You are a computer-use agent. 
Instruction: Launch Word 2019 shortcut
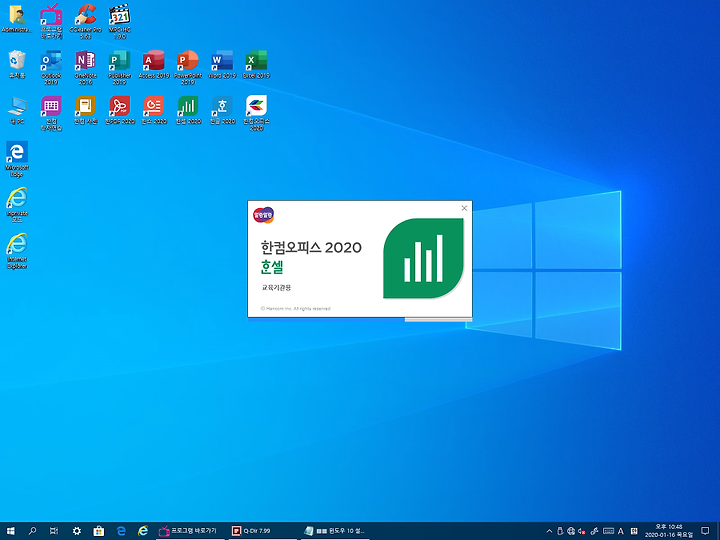tap(222, 64)
